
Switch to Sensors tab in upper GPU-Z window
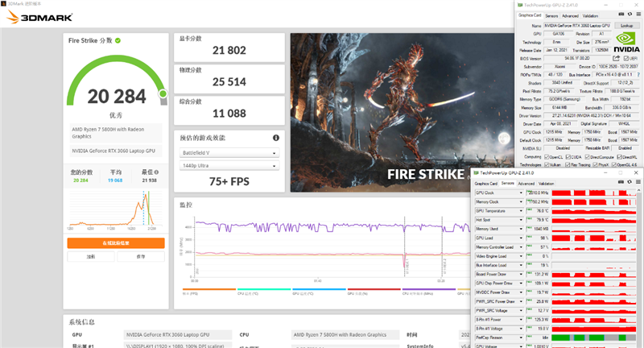tap(551, 15)
